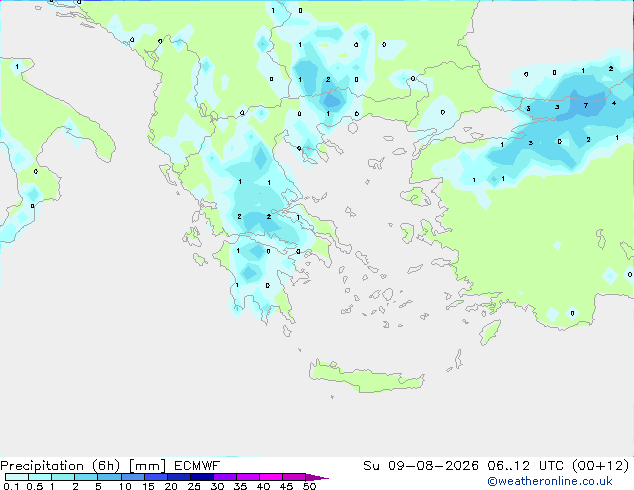Viewport: 634px width, 490px height.
Task: Click the legend tick label "0.1"
Action: 11,486
